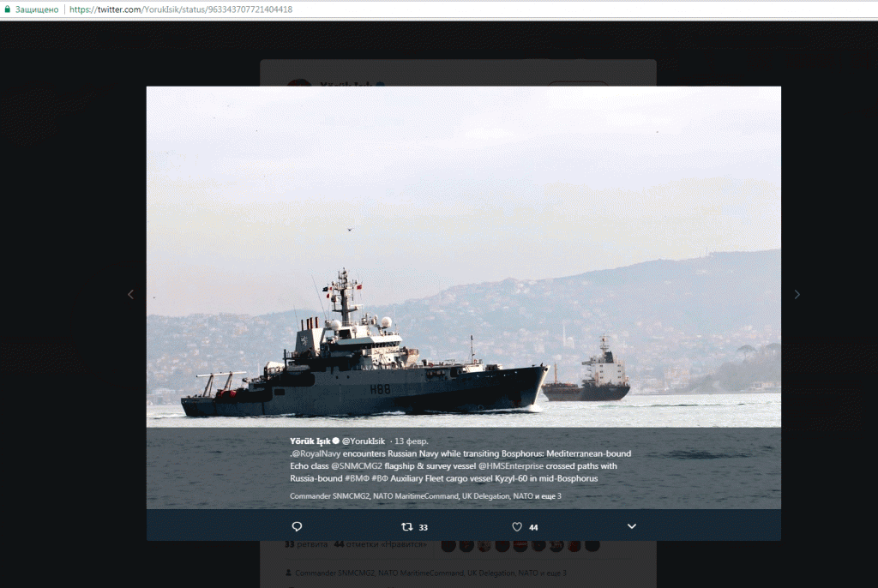Open the #ВМФ hashtag
The image size is (878, 588).
click(358, 477)
